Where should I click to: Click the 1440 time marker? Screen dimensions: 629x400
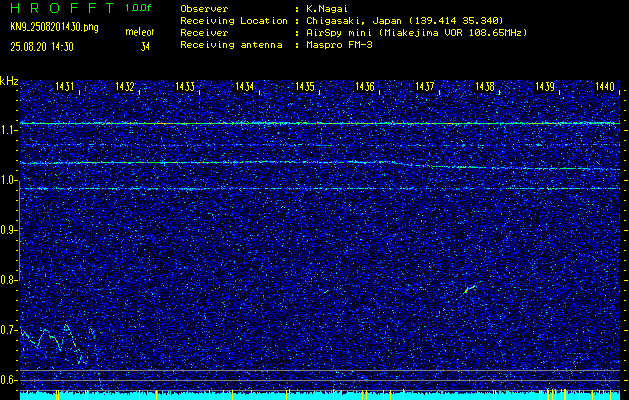(x=605, y=86)
